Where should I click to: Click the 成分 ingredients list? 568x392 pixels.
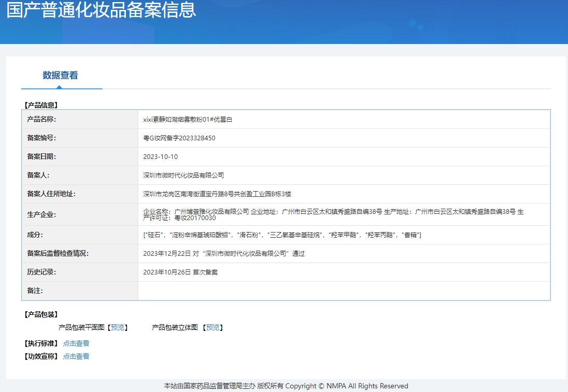point(282,235)
